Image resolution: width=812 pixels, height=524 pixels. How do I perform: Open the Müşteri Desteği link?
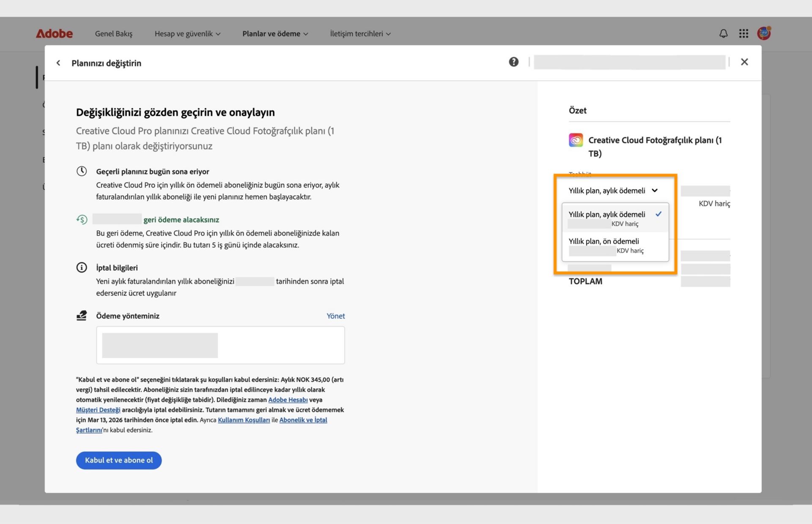(x=98, y=410)
